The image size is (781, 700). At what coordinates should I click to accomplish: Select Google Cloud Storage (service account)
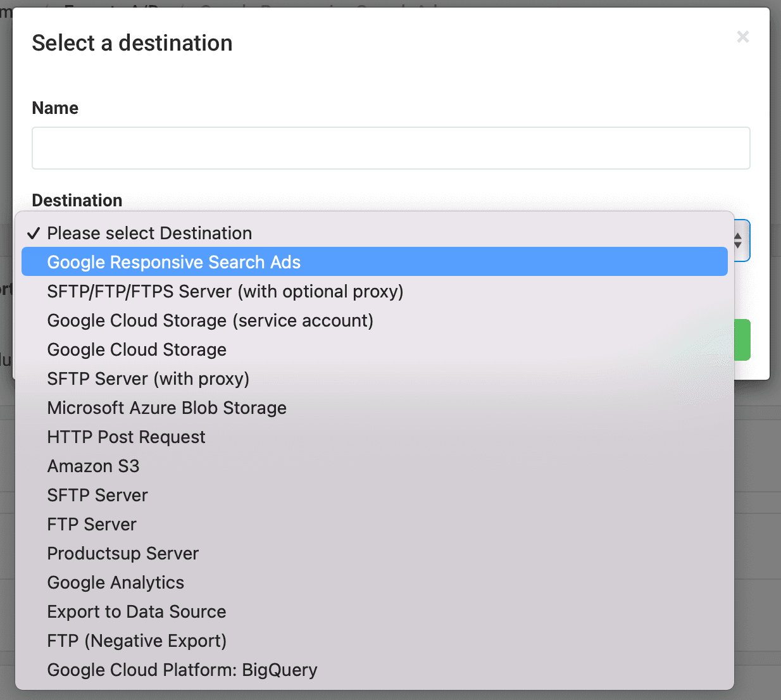tap(210, 320)
